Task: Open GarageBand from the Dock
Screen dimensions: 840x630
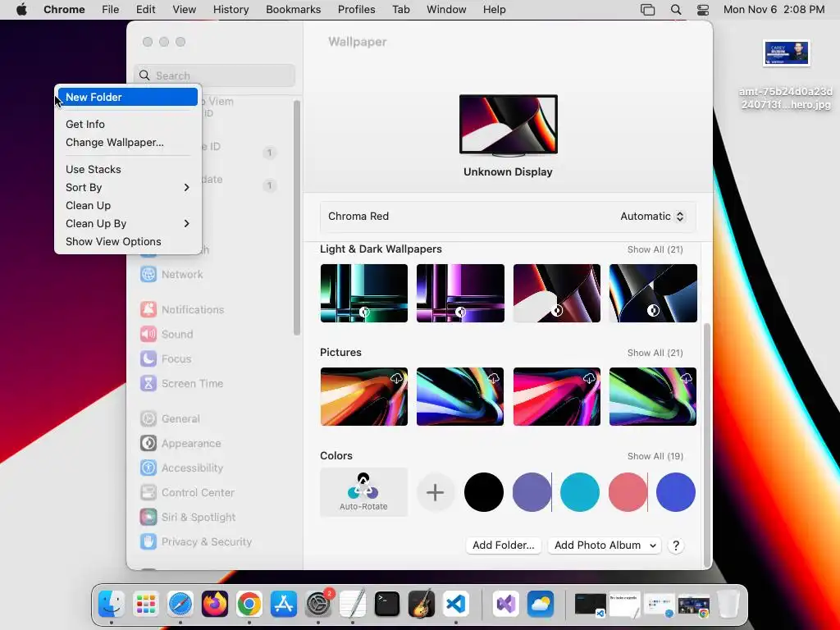Action: 422,604
